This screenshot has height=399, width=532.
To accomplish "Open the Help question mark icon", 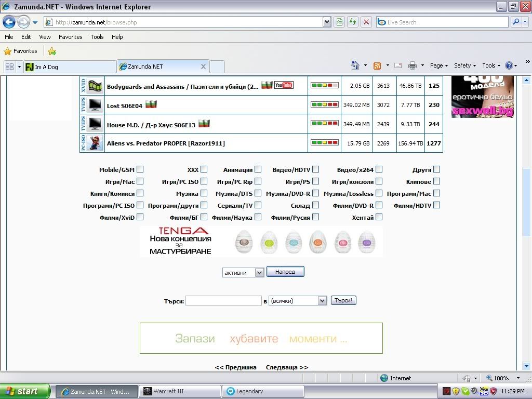I will pos(509,65).
